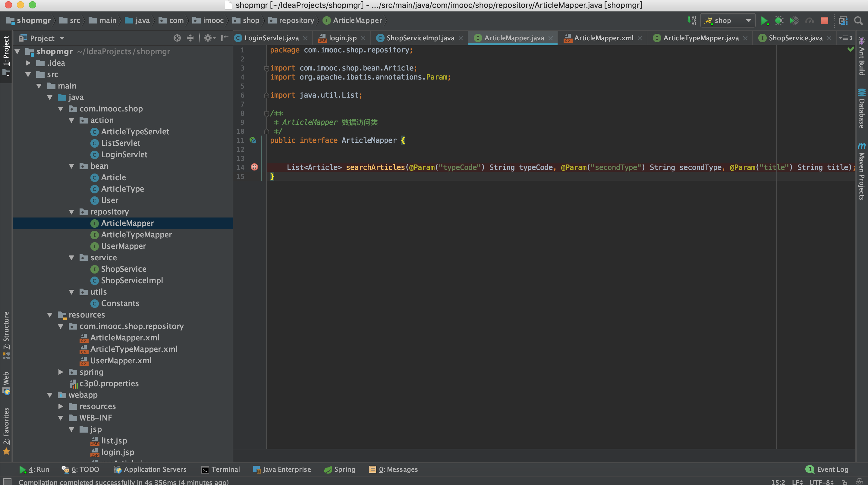Switch to ArticleMapper.xml tab

(x=603, y=38)
